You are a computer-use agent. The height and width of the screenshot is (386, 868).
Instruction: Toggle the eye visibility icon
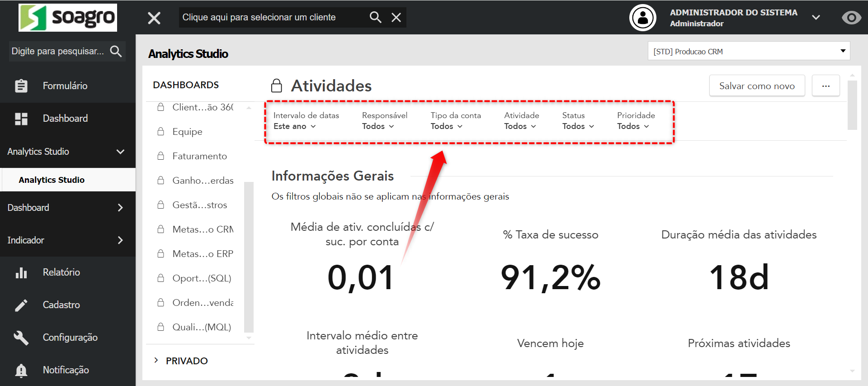(x=851, y=18)
